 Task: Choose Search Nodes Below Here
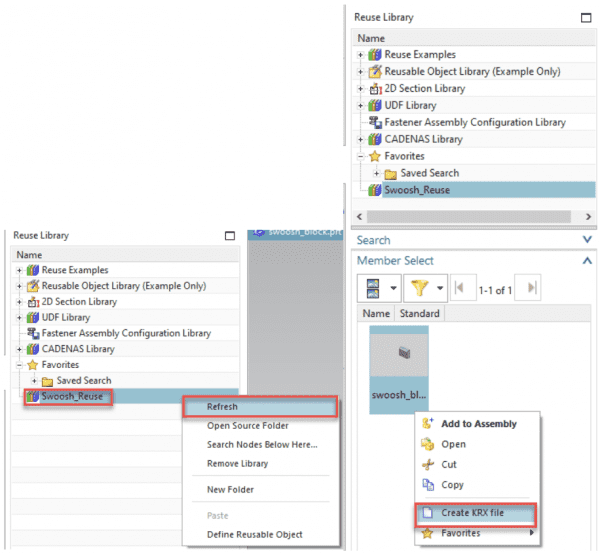point(262,445)
